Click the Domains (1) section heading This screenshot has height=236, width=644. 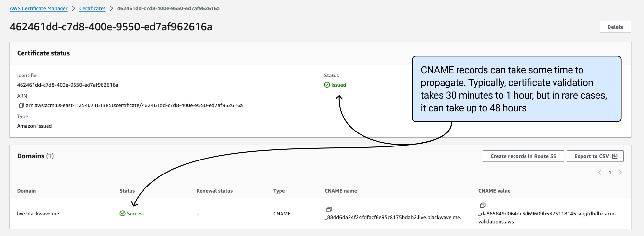pyautogui.click(x=35, y=156)
